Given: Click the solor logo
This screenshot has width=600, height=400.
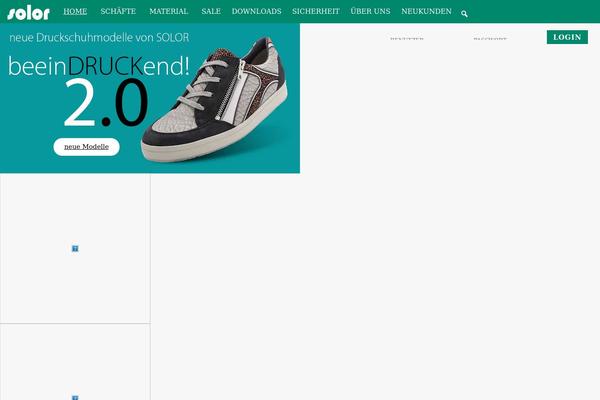Looking at the screenshot, I should click(29, 13).
